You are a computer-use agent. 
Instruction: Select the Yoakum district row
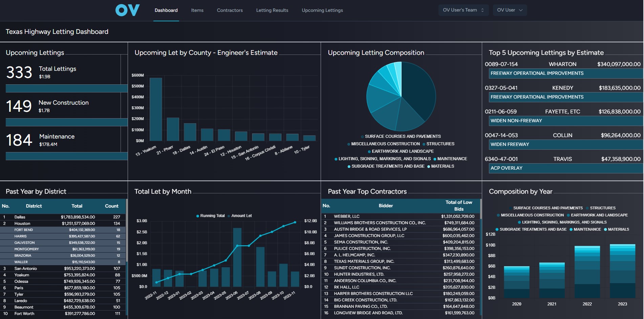[x=63, y=275]
